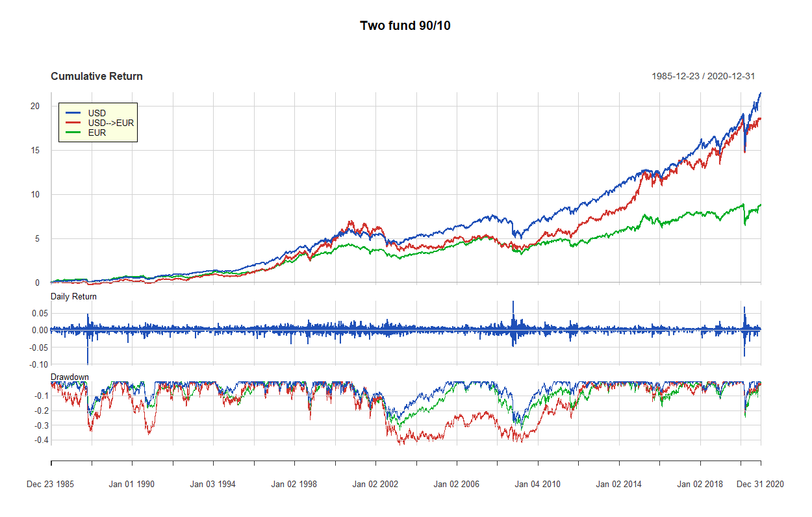This screenshot has width=812, height=517.
Task: Click the date range "1985-12-23 / 2020-12-31"
Action: 704,76
